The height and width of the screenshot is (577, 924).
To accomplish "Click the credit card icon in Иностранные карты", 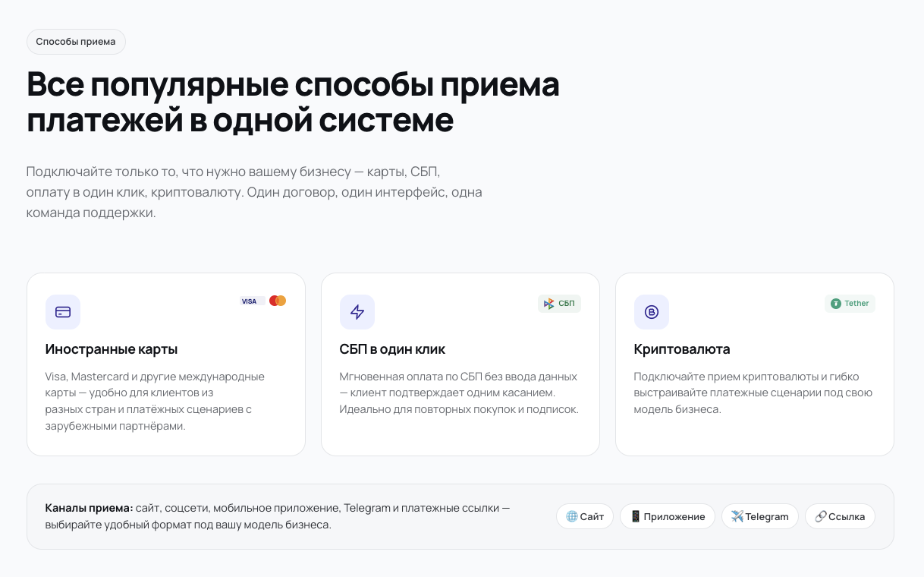I will (63, 312).
